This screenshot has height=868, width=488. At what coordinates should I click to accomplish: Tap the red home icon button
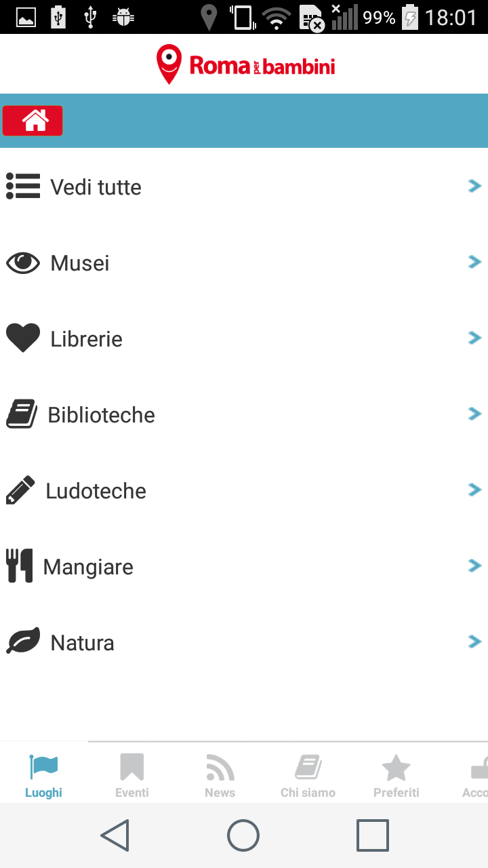tap(33, 121)
